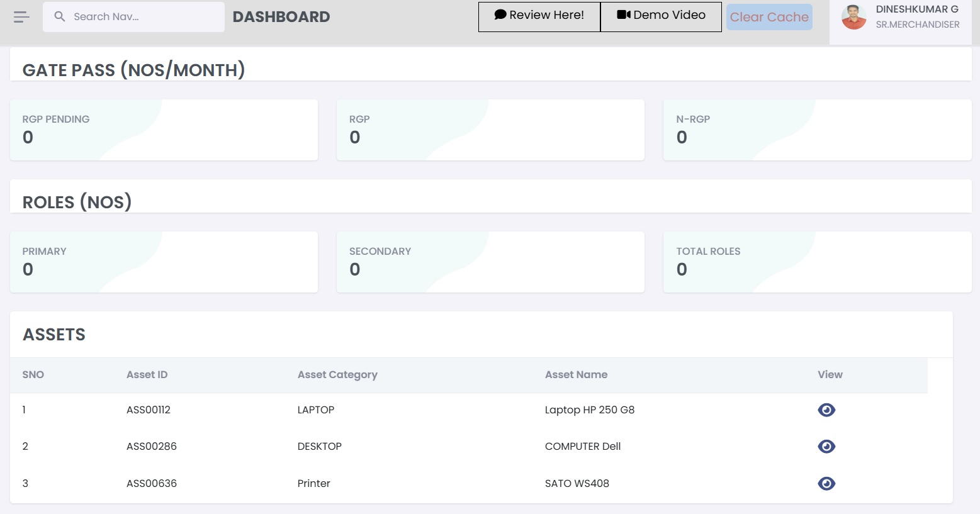Sort by Asset Category column header

[337, 375]
